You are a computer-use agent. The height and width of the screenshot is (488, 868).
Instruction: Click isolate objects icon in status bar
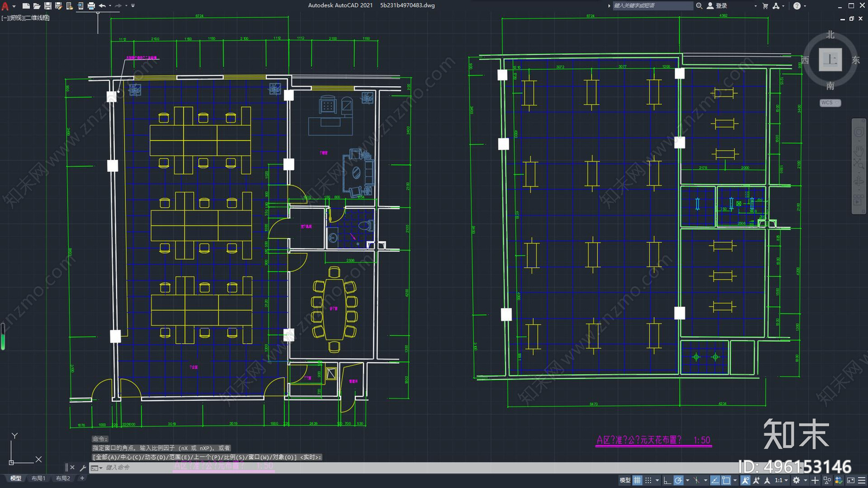click(x=827, y=480)
